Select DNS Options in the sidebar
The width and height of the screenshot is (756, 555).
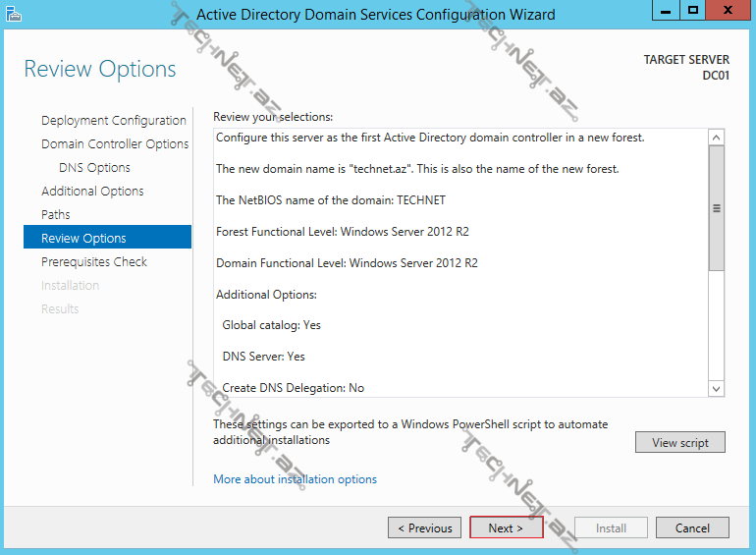pyautogui.click(x=94, y=168)
